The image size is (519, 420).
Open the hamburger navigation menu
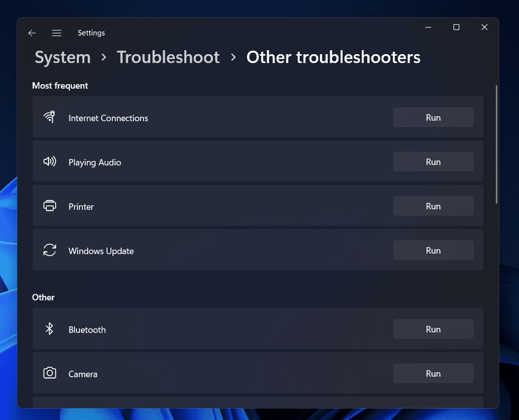click(57, 33)
